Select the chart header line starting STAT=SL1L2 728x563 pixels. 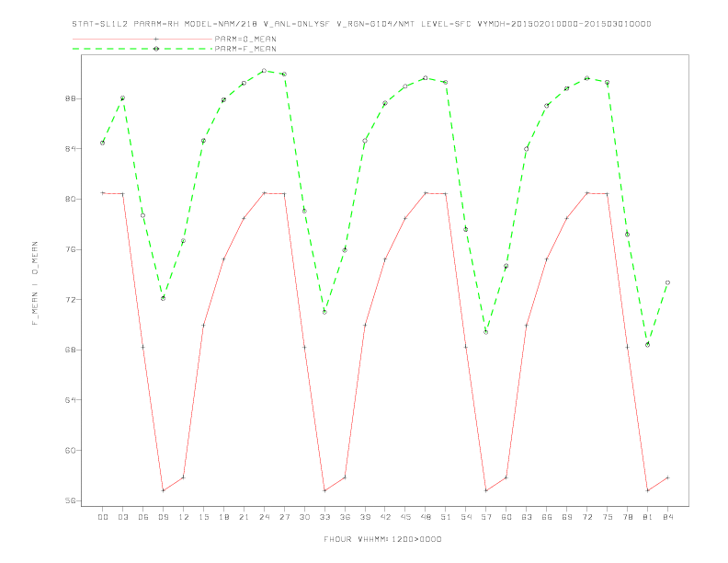point(361,24)
